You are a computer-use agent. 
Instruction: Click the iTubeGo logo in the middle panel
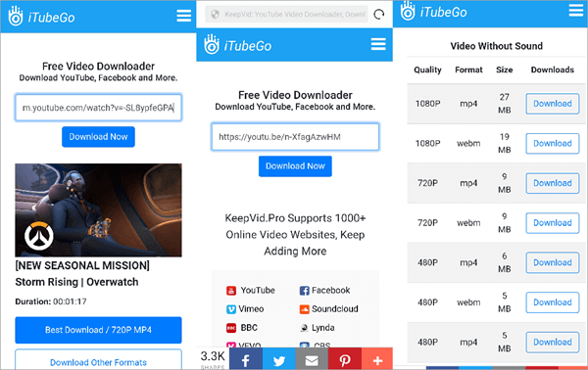coord(238,45)
